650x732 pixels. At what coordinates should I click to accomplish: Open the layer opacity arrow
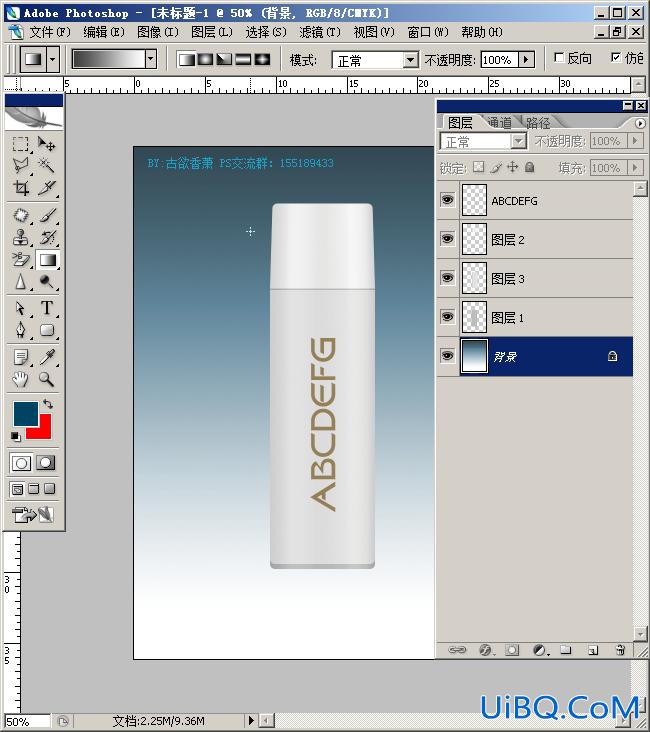click(635, 141)
